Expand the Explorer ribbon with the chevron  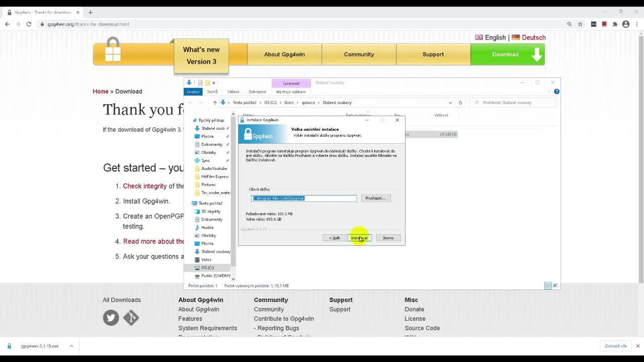pos(549,92)
